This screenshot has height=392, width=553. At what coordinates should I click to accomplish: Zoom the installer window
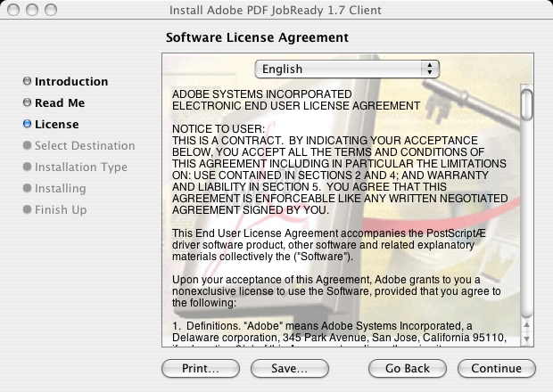[51, 10]
